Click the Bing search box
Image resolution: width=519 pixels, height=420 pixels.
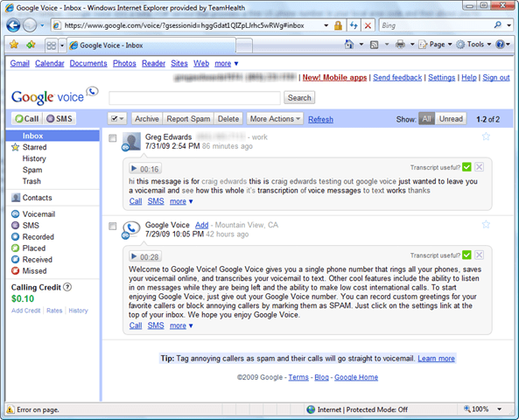(x=436, y=25)
